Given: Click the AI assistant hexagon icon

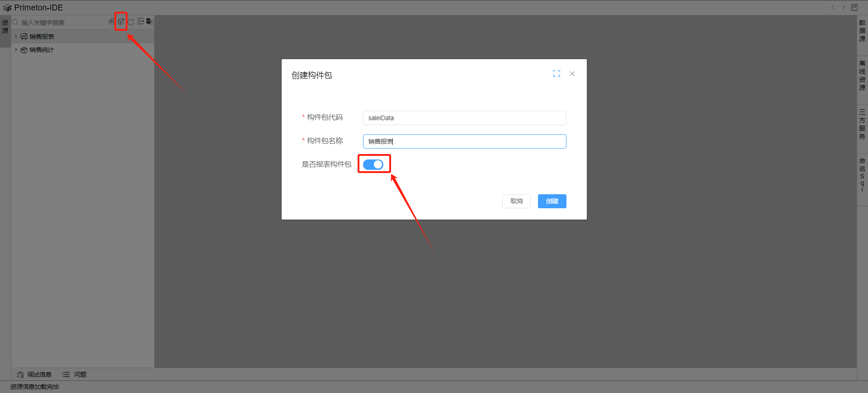Looking at the screenshot, I should [x=112, y=22].
